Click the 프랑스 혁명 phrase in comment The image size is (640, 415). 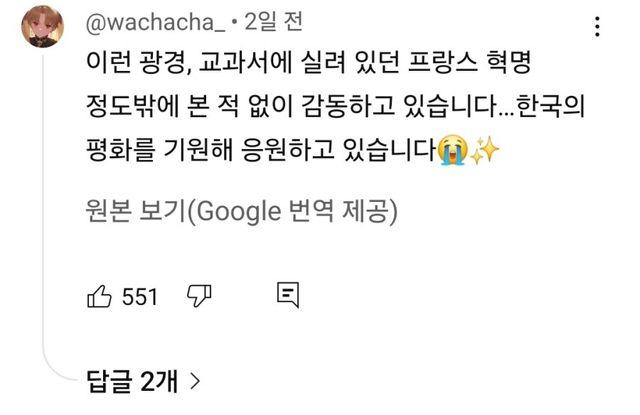(x=469, y=62)
